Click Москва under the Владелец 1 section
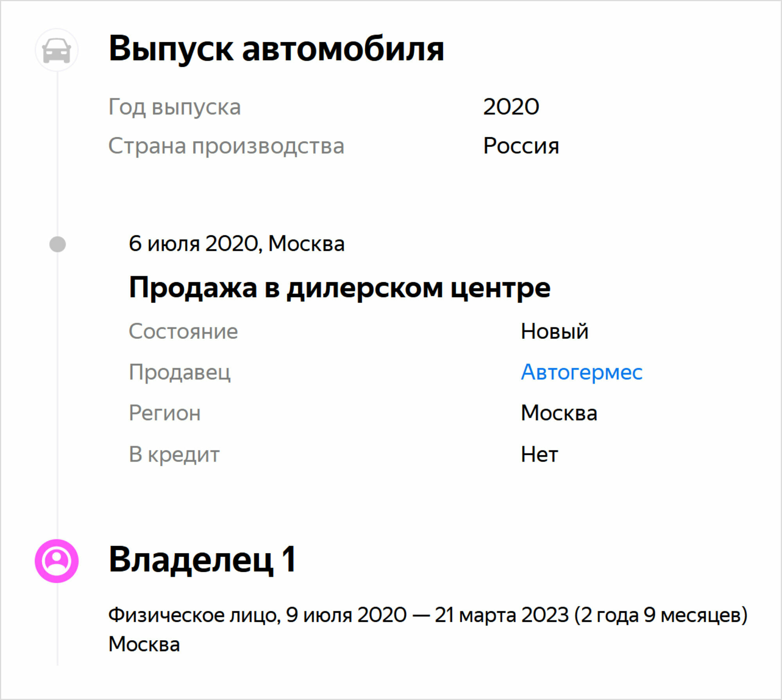 pos(144,644)
